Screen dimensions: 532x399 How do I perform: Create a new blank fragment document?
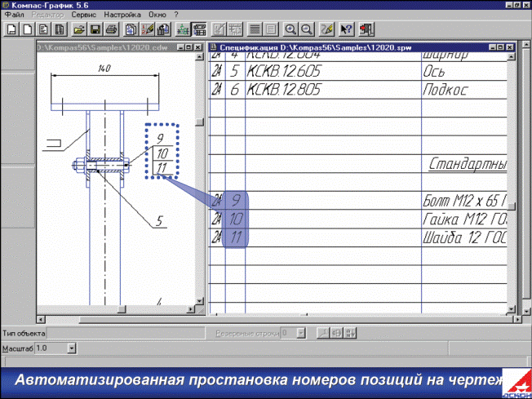click(x=28, y=29)
